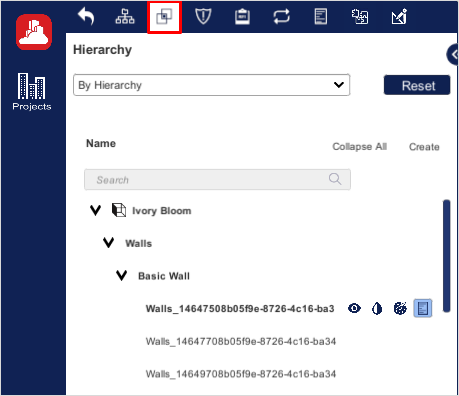
Task: Focus the Search input field
Action: pos(217,180)
